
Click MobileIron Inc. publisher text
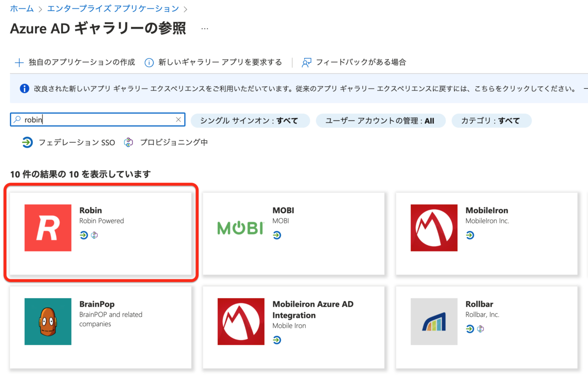point(487,221)
